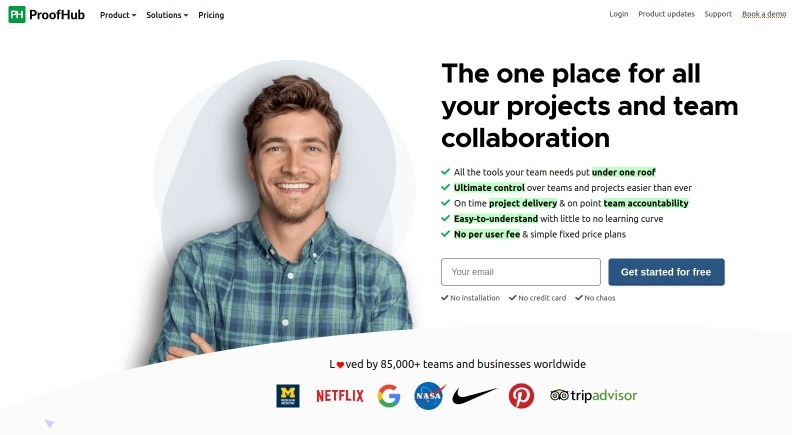Screen dimensions: 792x435
Task: Click Book a demo link
Action: click(x=764, y=14)
